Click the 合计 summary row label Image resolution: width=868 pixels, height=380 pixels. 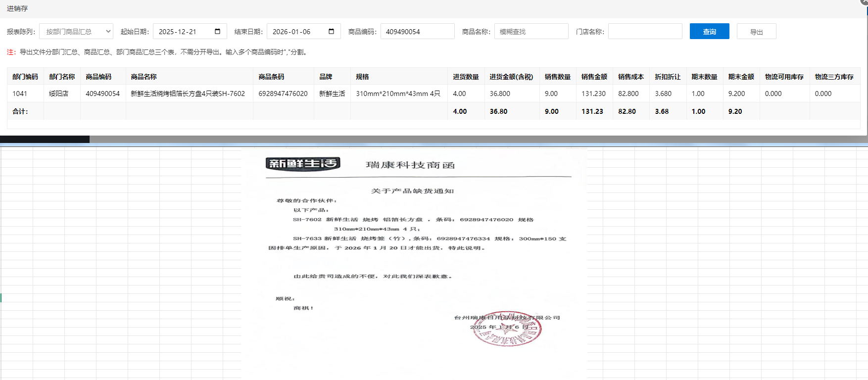(20, 111)
